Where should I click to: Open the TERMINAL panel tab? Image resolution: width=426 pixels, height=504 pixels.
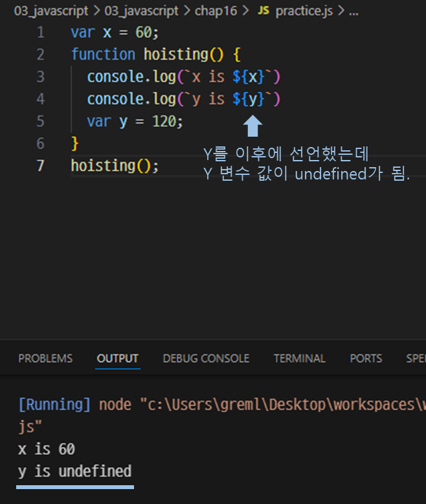(x=299, y=358)
